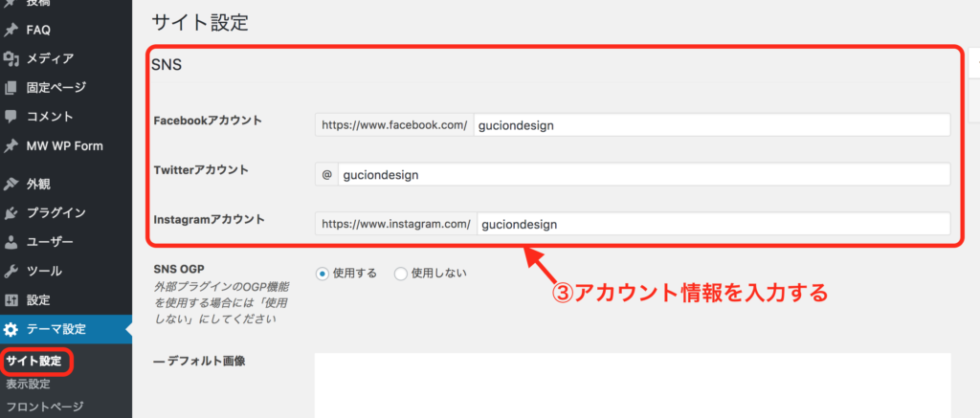Click the MW WP Form pin icon
The image size is (980, 418).
pyautogui.click(x=11, y=146)
